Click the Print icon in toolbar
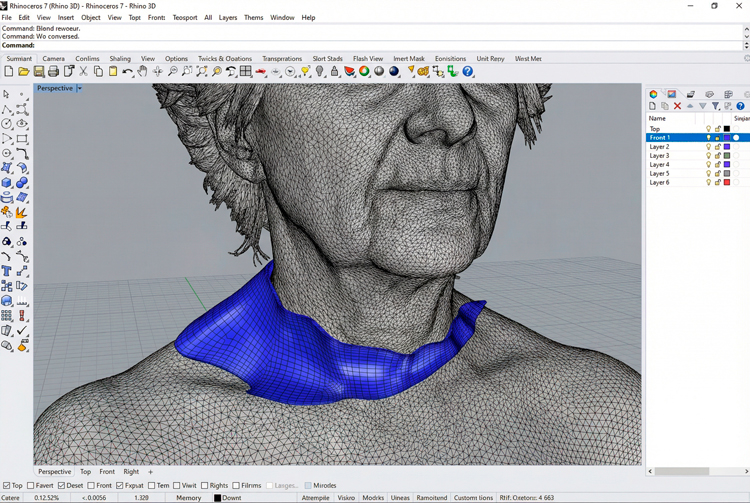Screen dimensions: 750x503 [x=54, y=72]
